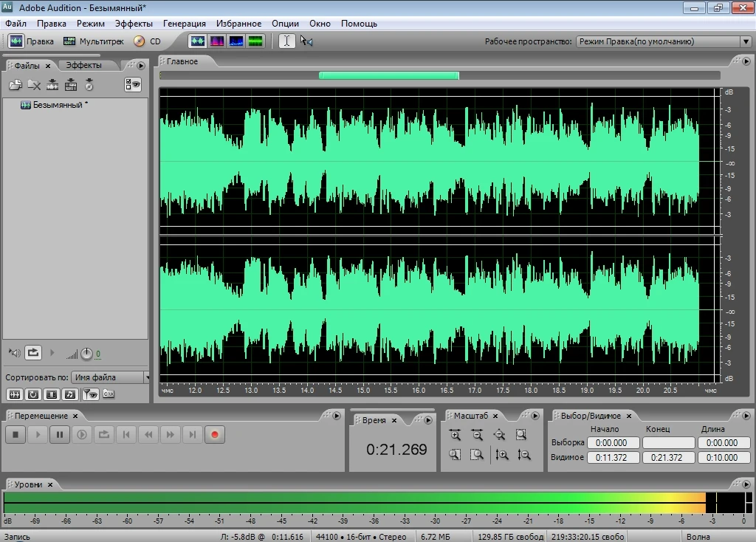Click the vertical zoom in icon
Screen dimensions: 756x542
[502, 455]
